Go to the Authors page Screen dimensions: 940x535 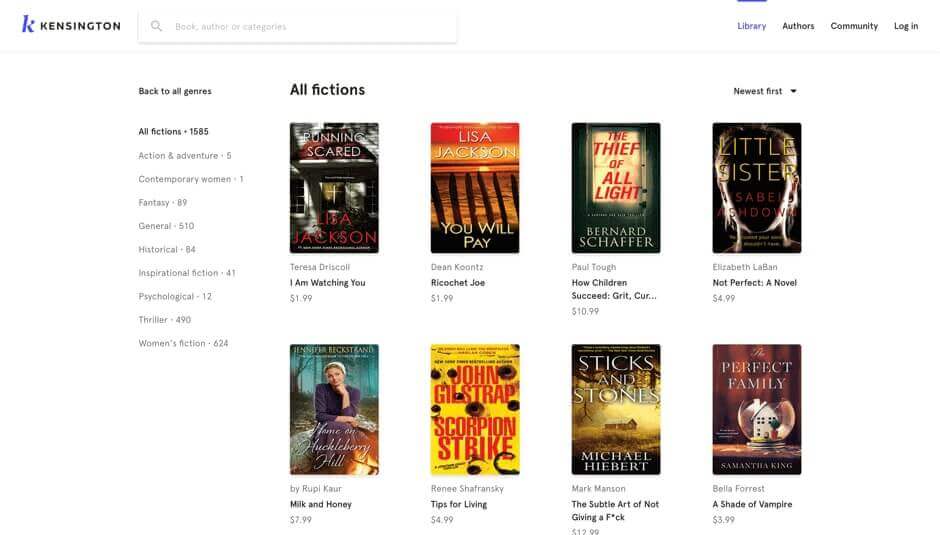pos(798,26)
